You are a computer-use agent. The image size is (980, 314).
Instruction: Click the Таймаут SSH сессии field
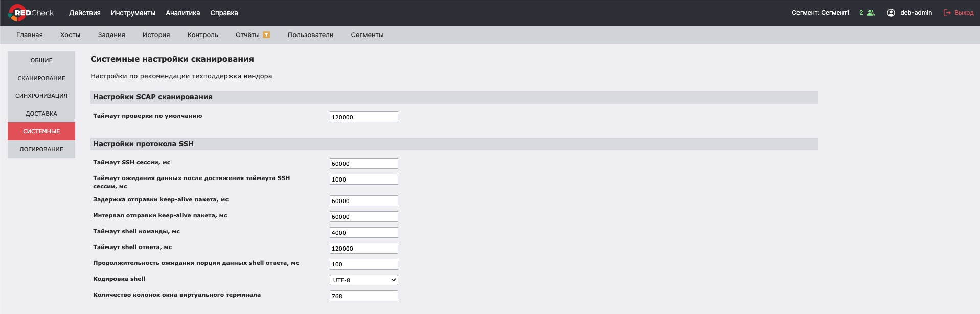(x=364, y=164)
